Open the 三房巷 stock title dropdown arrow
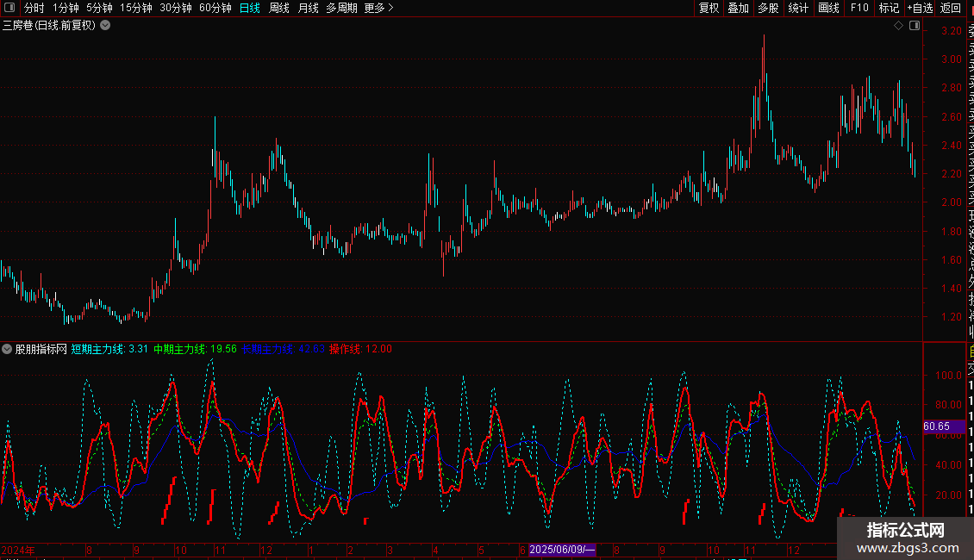 pos(106,26)
